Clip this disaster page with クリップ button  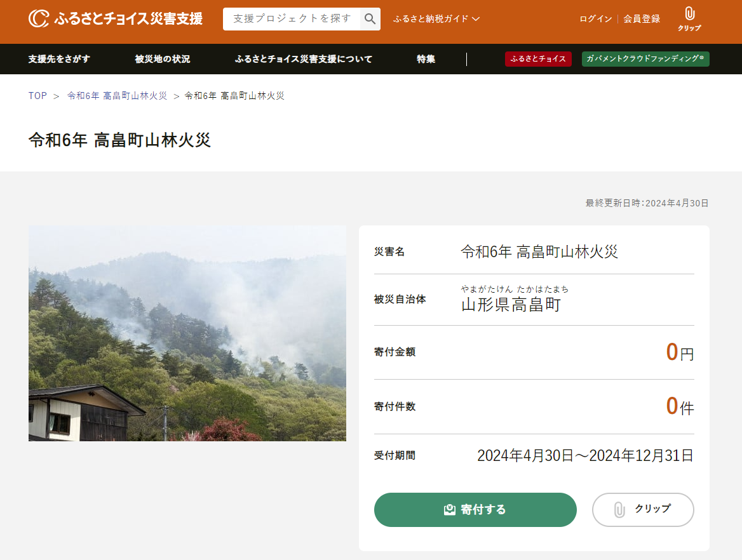642,509
